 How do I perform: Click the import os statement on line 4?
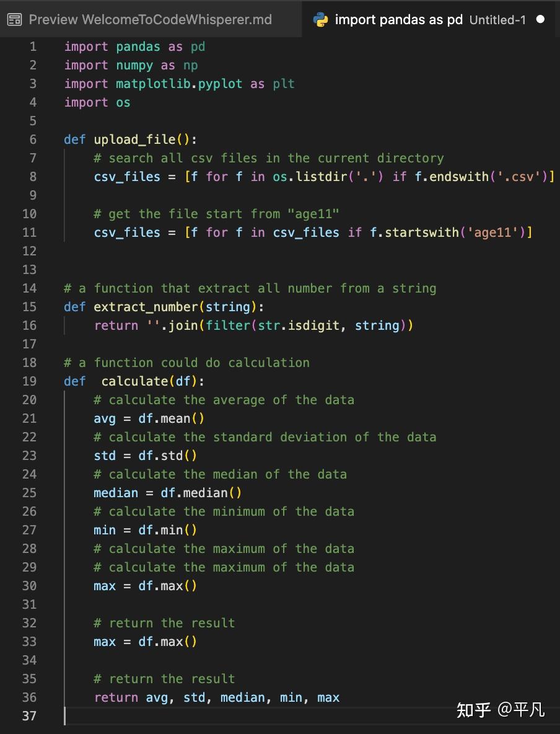97,102
